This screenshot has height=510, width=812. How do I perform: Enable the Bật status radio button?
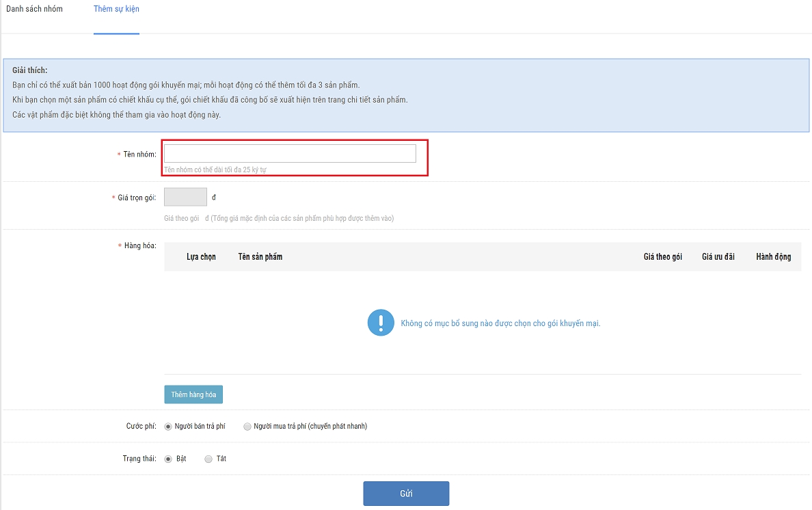click(x=168, y=459)
